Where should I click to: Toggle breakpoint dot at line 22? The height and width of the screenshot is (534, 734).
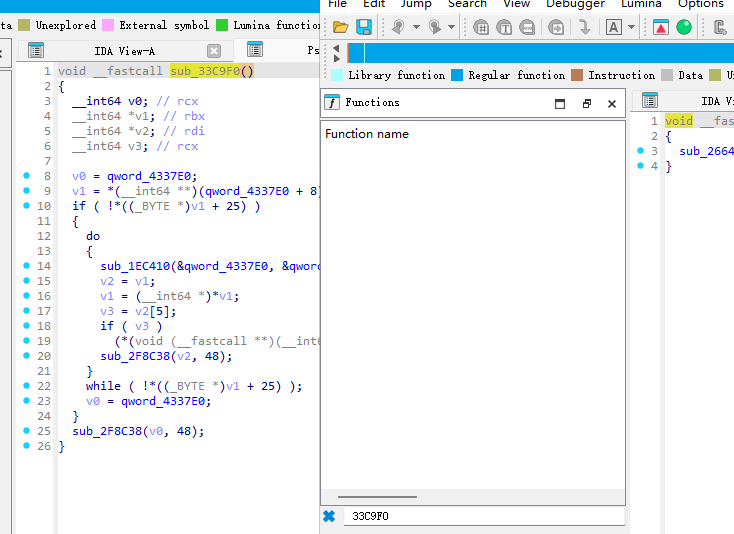(27, 385)
